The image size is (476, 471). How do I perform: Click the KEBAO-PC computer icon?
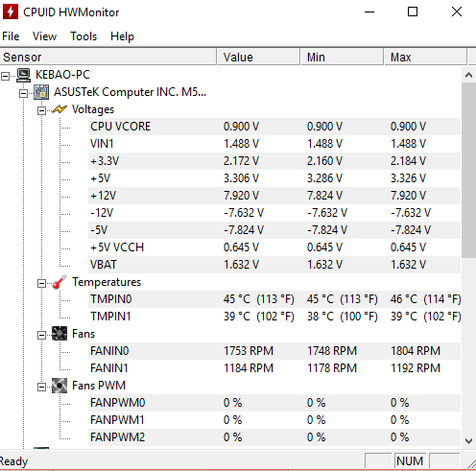coord(23,75)
